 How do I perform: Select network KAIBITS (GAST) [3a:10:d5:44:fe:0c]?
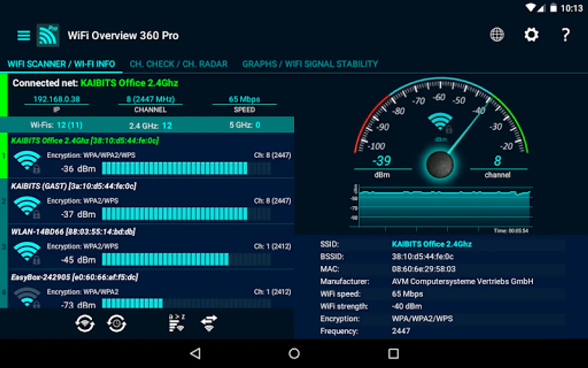tap(151, 201)
